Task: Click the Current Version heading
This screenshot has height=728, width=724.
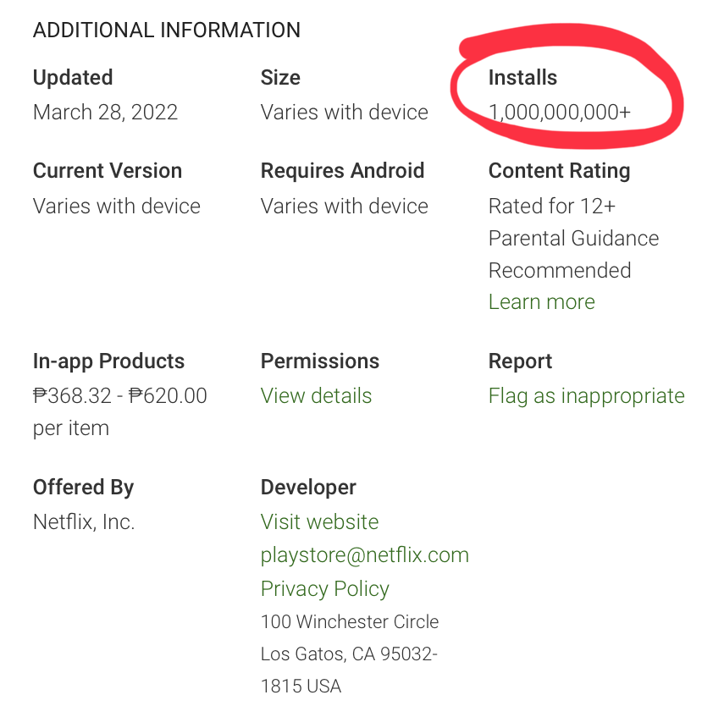Action: 107,171
